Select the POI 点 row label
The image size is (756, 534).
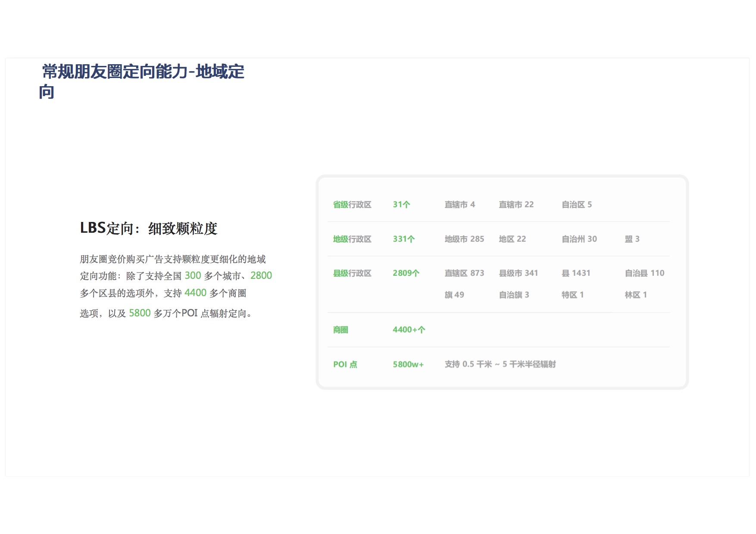tap(345, 365)
